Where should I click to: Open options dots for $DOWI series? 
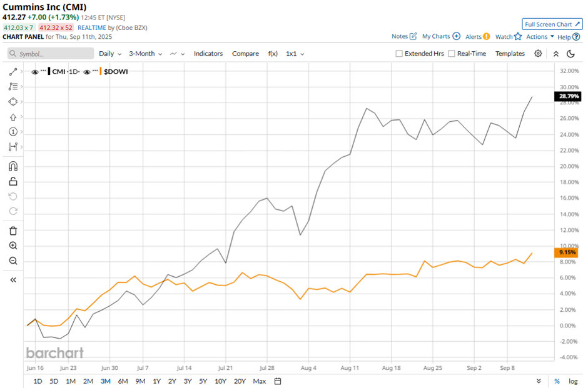click(95, 71)
